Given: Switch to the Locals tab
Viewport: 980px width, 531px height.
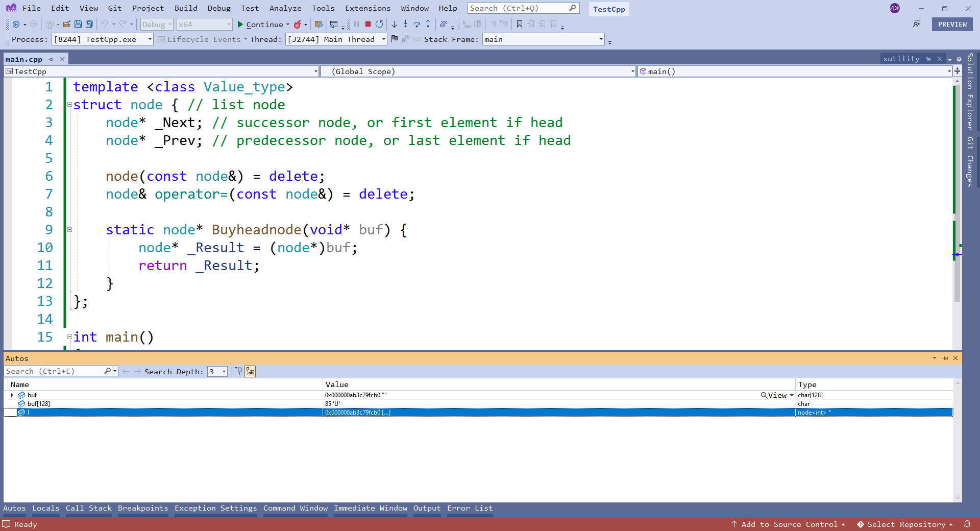Looking at the screenshot, I should click(46, 508).
